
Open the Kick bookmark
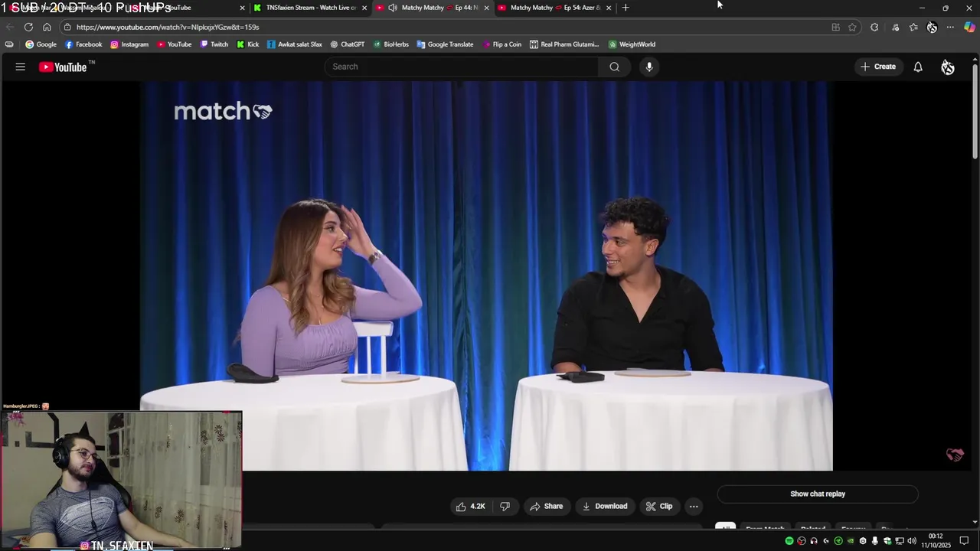tap(247, 44)
